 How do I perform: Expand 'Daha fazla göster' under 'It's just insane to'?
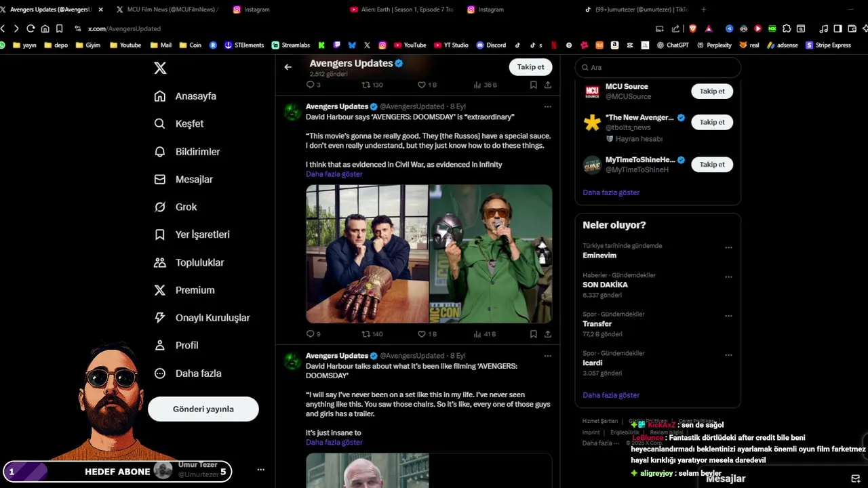click(x=334, y=443)
